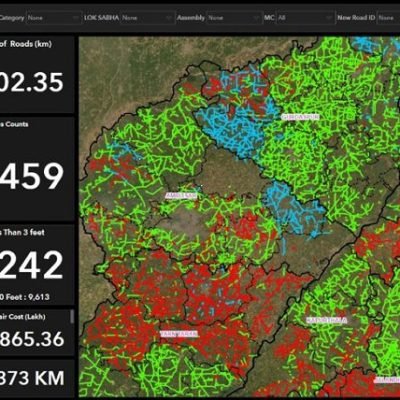The height and width of the screenshot is (400, 400).
Task: Click the 'of Roads (km)' card title
Action: click(x=26, y=44)
